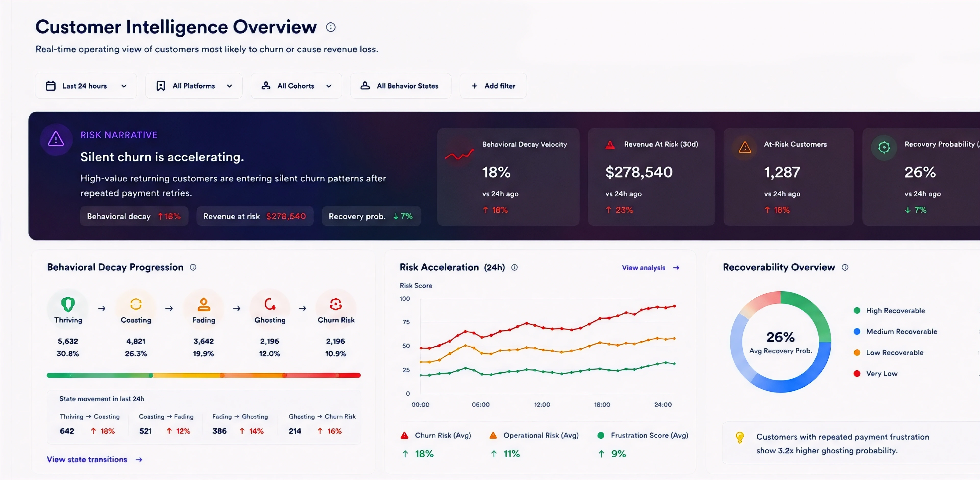
Task: Click the person icon in All Cohorts
Action: tap(266, 85)
